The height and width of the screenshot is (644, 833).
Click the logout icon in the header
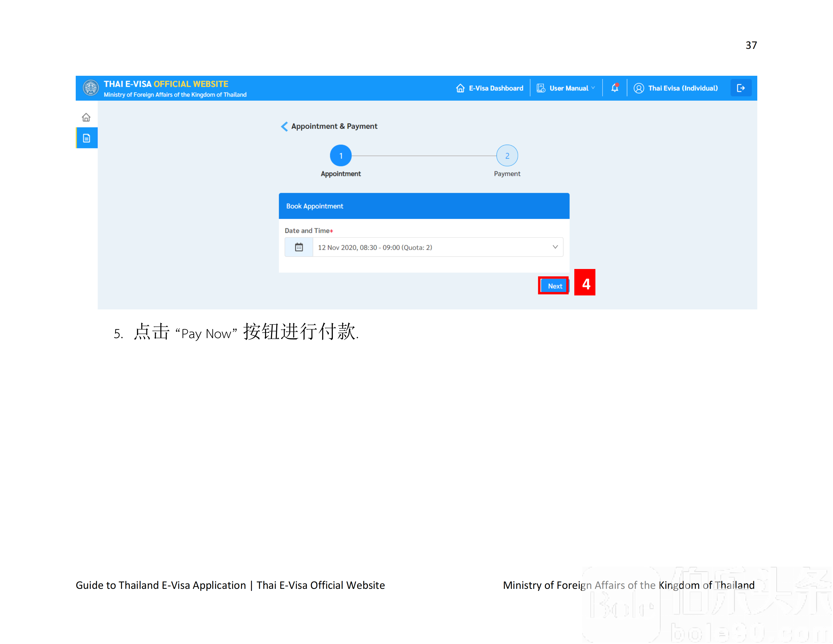click(741, 88)
